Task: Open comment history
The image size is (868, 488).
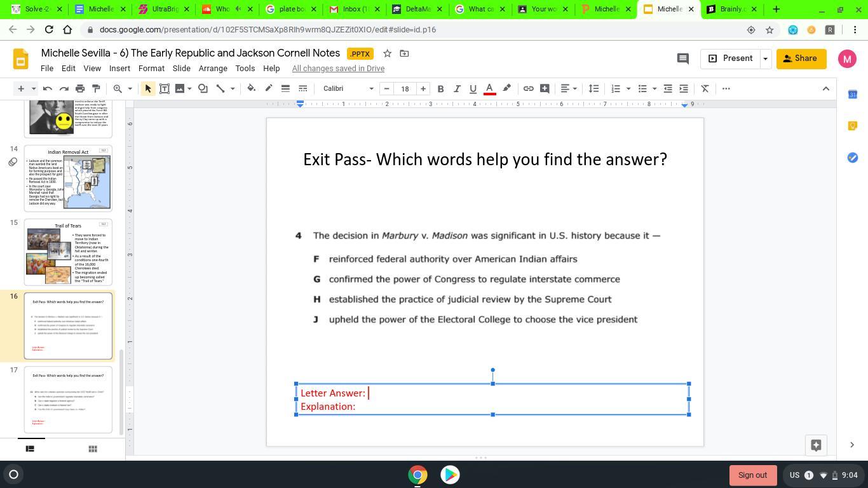Action: [x=683, y=58]
